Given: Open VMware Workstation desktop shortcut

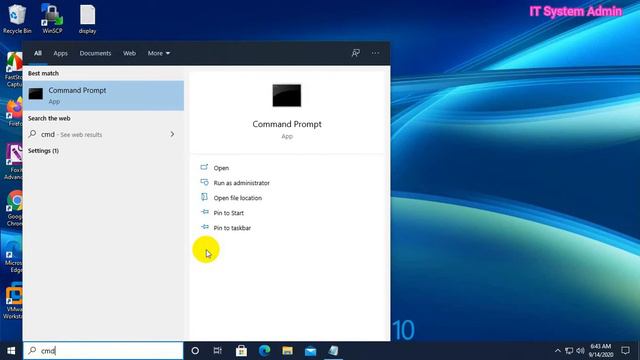Looking at the screenshot, I should click(x=13, y=301).
